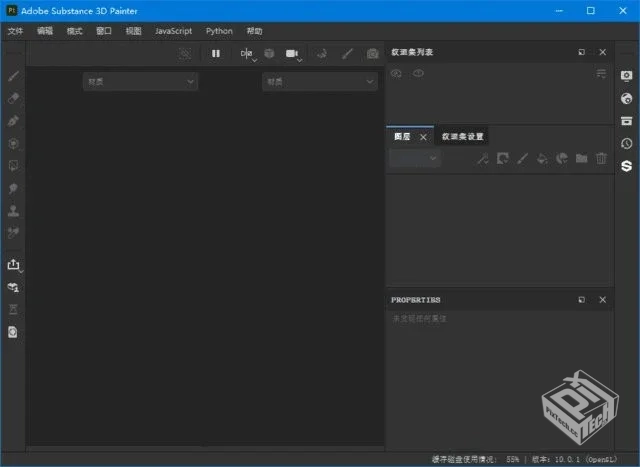Select the Polygon Fill tool

point(13,166)
